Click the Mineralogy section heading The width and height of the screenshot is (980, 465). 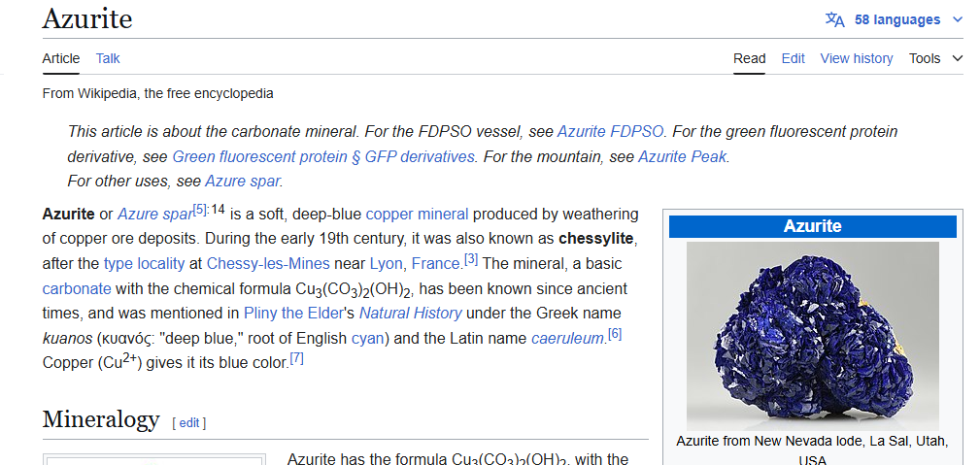tap(101, 418)
